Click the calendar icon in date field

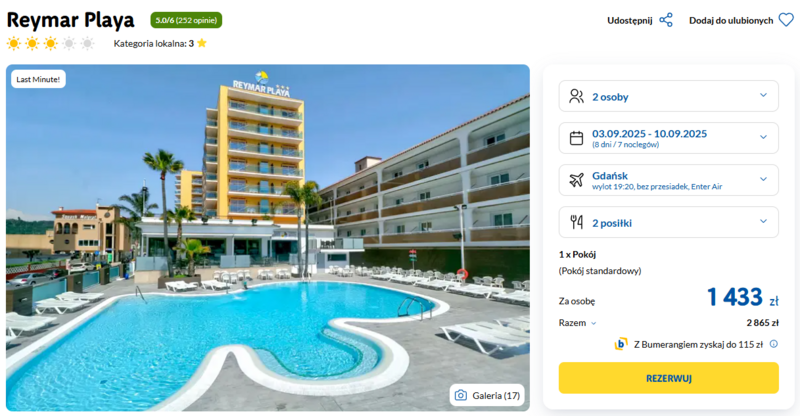[576, 138]
